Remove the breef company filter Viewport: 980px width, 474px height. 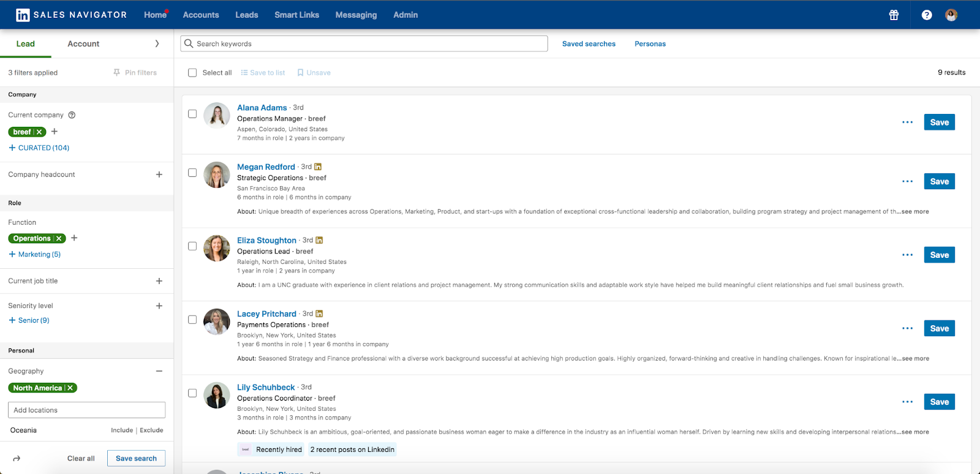point(39,132)
